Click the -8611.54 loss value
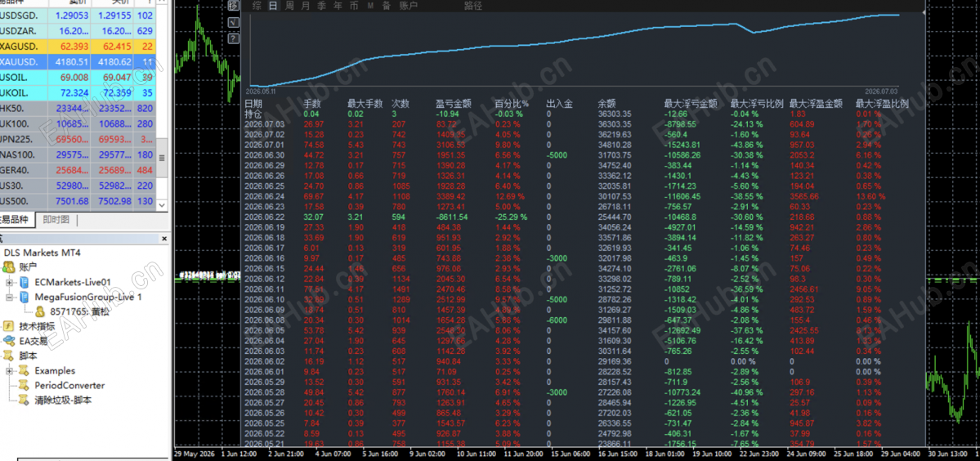 452,217
